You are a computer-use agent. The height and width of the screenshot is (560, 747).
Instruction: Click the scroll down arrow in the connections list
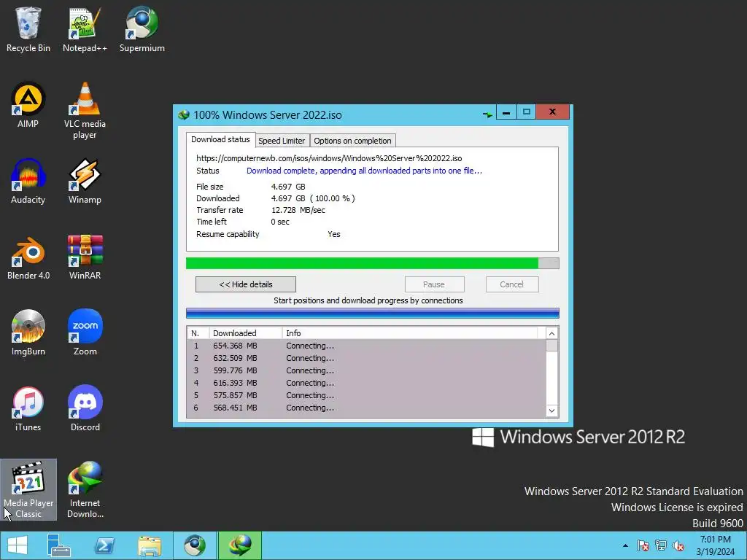(551, 411)
